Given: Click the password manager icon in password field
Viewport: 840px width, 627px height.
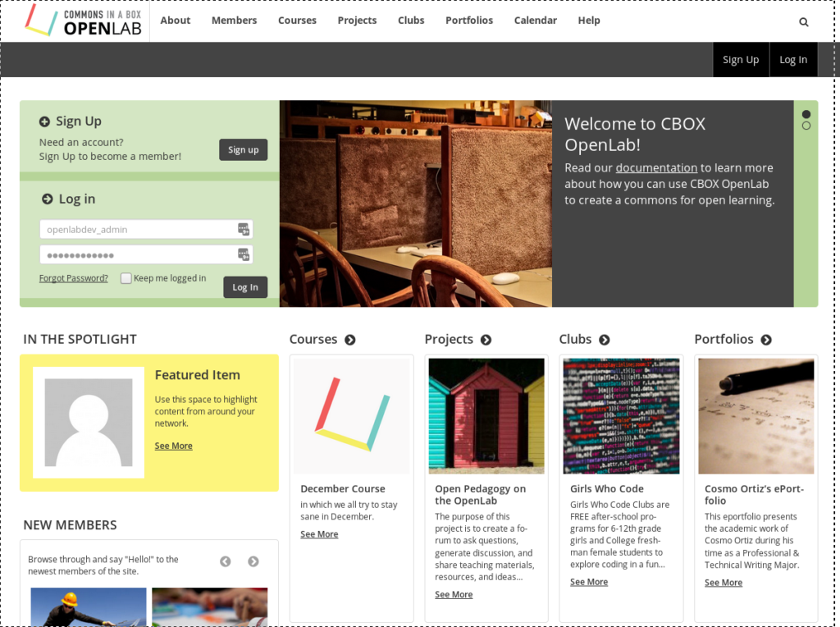Looking at the screenshot, I should (243, 254).
